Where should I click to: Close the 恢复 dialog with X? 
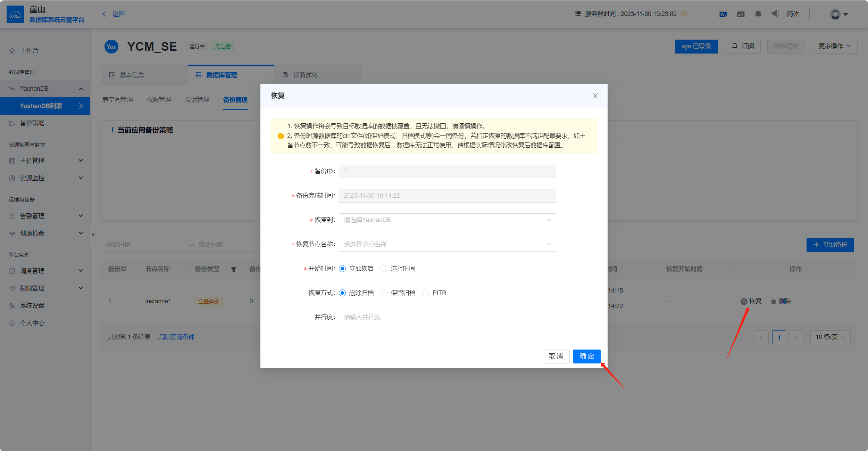coord(595,96)
